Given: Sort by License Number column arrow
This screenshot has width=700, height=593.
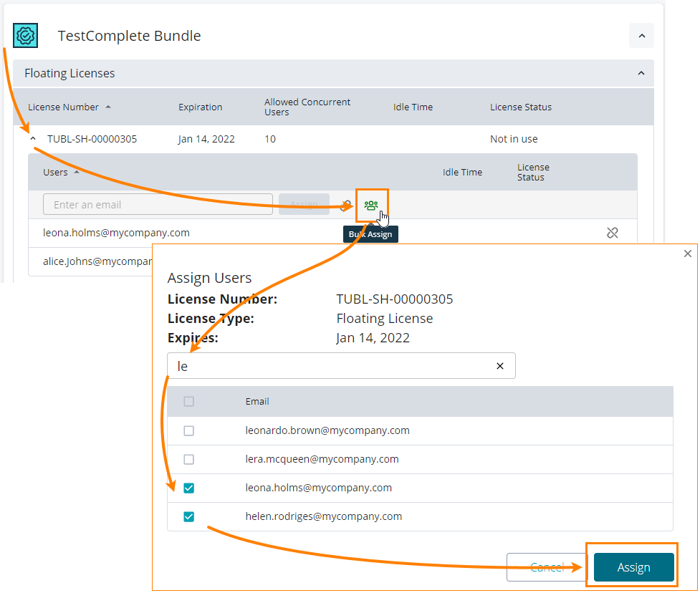Looking at the screenshot, I should point(108,107).
